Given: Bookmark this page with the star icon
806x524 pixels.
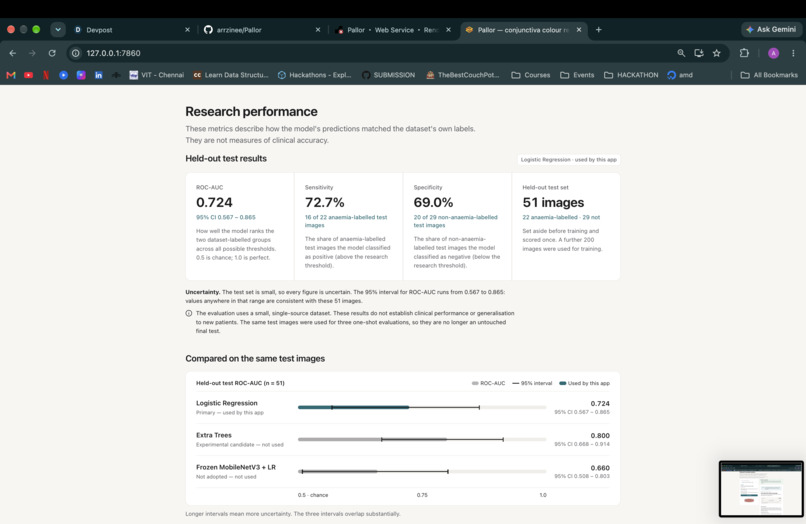Looking at the screenshot, I should pyautogui.click(x=717, y=53).
